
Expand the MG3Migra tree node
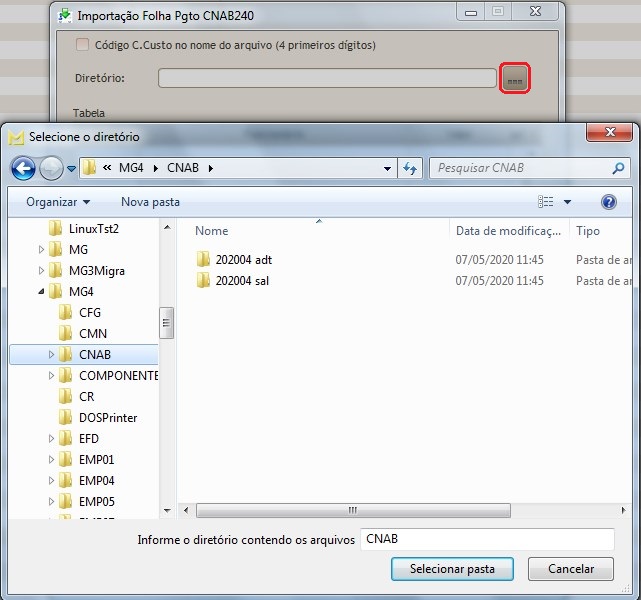(x=42, y=271)
